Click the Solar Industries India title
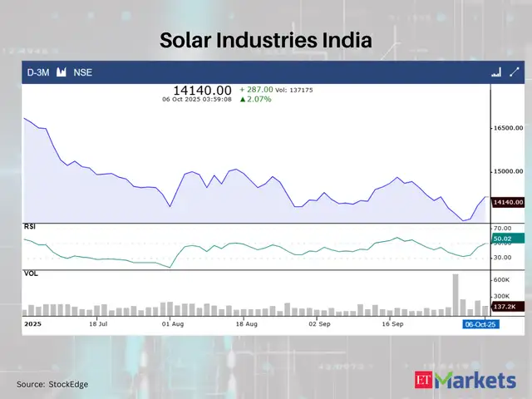 [x=265, y=40]
